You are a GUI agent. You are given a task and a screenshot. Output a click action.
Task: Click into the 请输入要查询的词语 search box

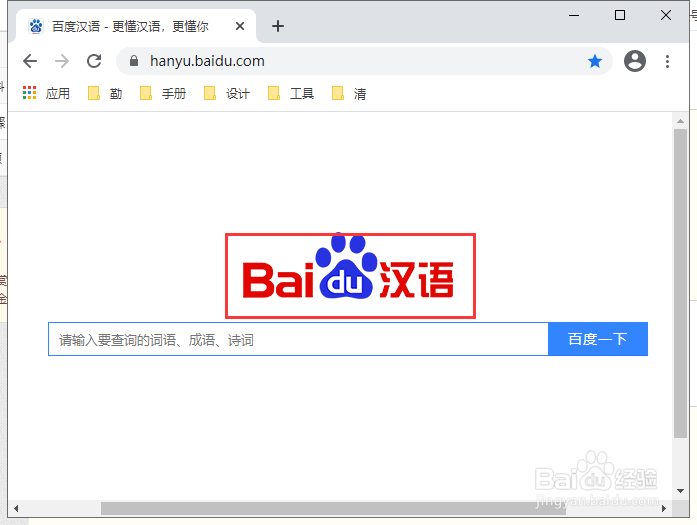point(298,339)
